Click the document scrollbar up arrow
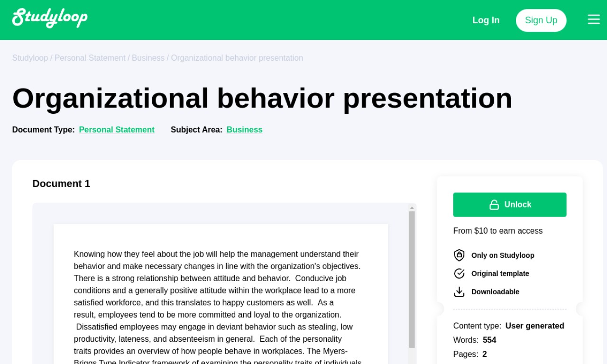Screen dimensions: 607x364 tap(412, 208)
